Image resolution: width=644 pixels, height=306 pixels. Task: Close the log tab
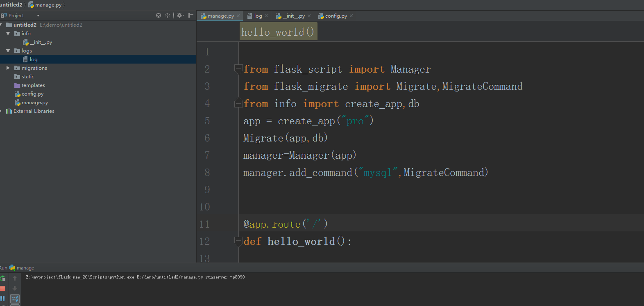tap(266, 16)
